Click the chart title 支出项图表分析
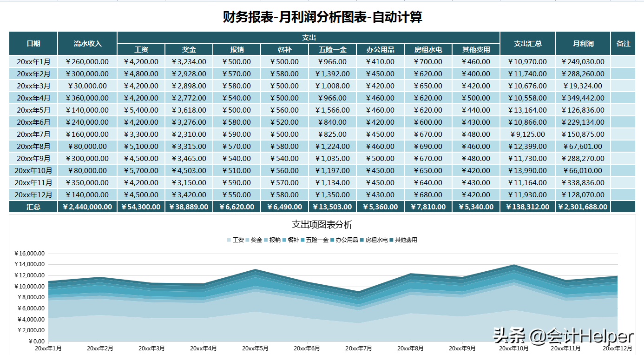 click(x=322, y=225)
